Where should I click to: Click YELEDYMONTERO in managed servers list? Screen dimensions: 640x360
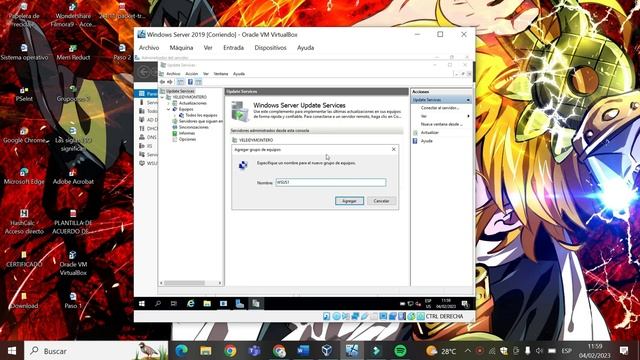tap(256, 140)
